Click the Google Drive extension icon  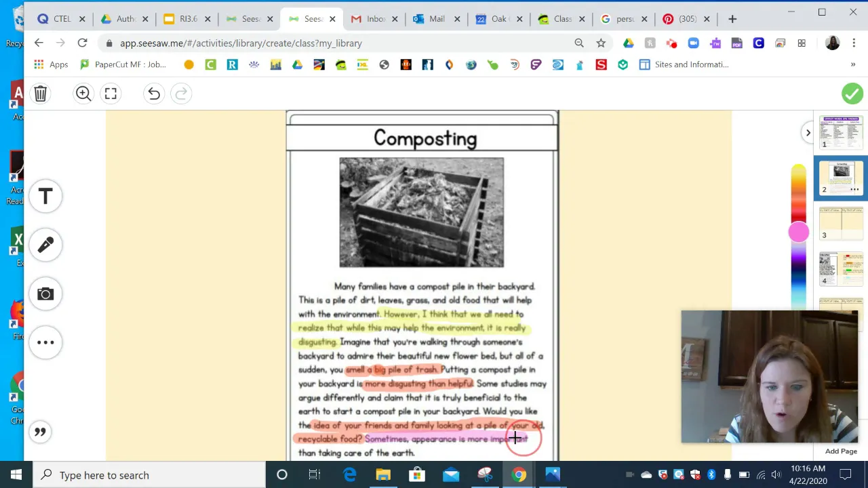point(629,43)
